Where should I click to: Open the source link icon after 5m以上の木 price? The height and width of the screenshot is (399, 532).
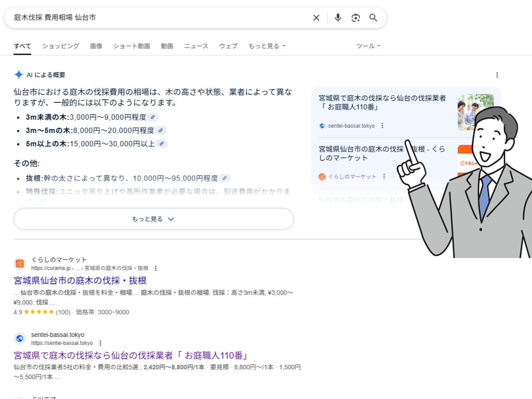[x=162, y=144]
